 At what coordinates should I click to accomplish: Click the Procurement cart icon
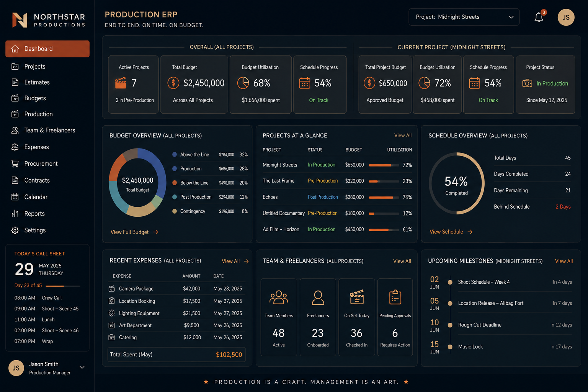pyautogui.click(x=15, y=163)
